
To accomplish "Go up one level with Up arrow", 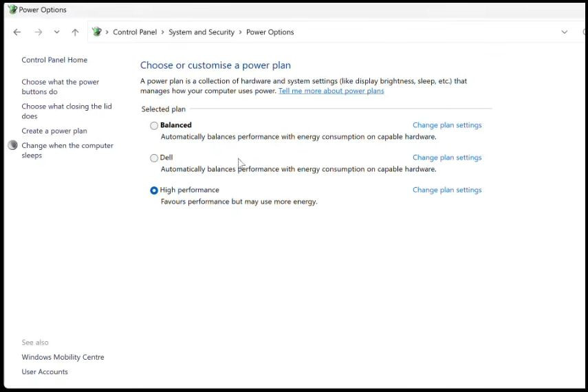I will [75, 32].
